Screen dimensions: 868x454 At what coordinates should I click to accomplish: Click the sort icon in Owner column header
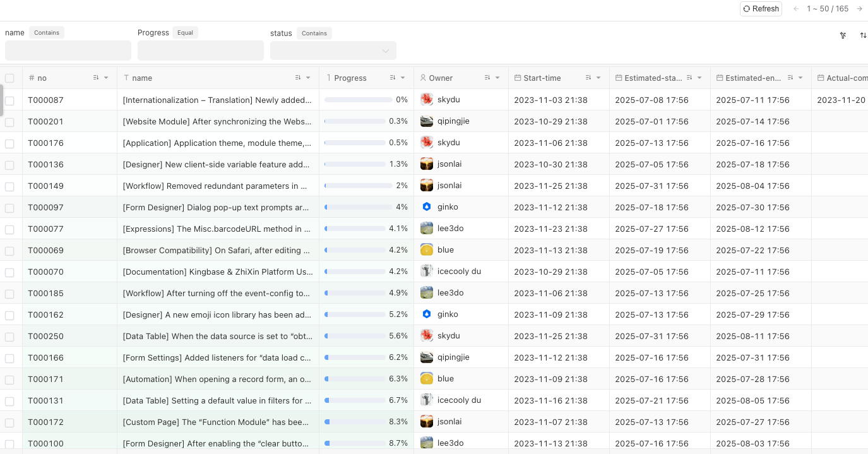pos(487,78)
